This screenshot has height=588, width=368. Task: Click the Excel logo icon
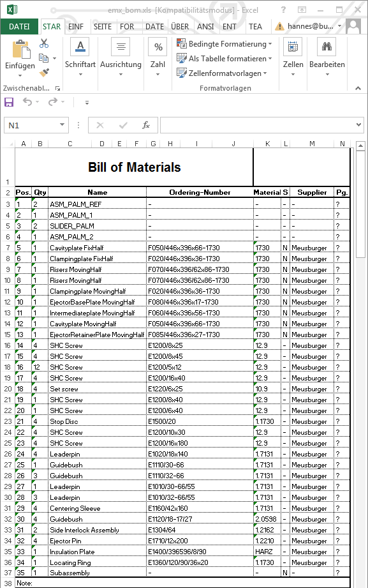(x=11, y=10)
